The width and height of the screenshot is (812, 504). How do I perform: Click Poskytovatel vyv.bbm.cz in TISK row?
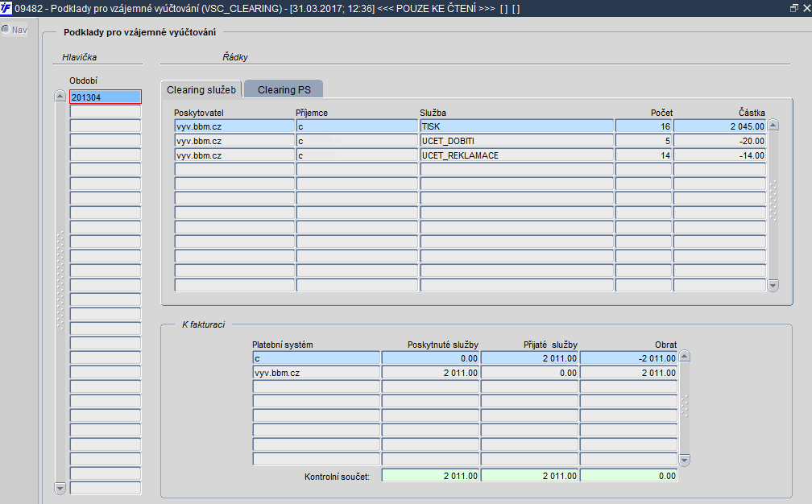[x=234, y=126]
